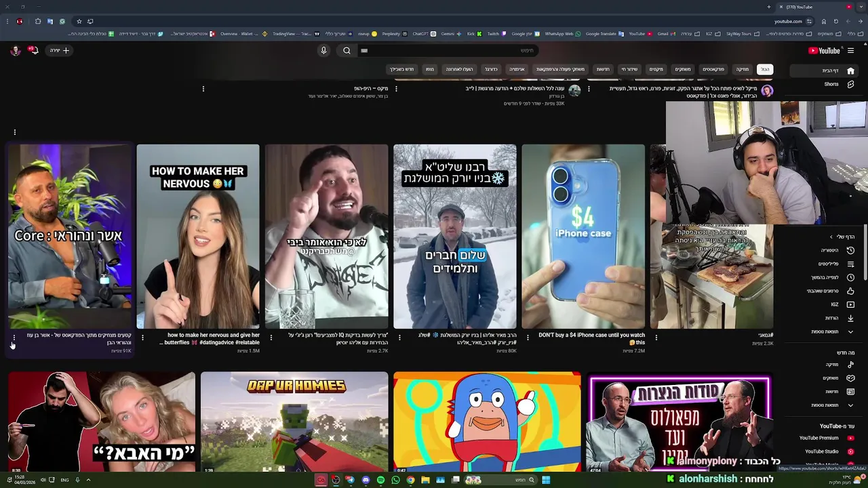Open the בן גורדון channel avatar

coord(574,91)
